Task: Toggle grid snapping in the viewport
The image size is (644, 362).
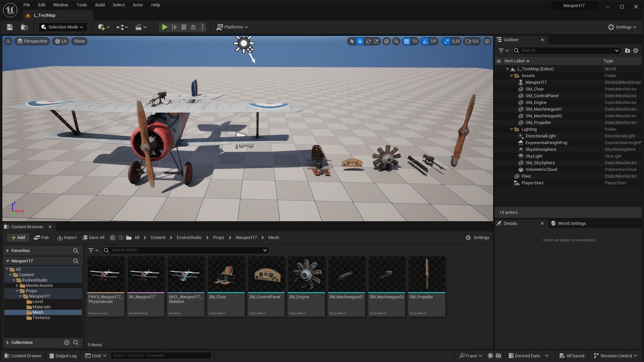Action: click(x=407, y=41)
